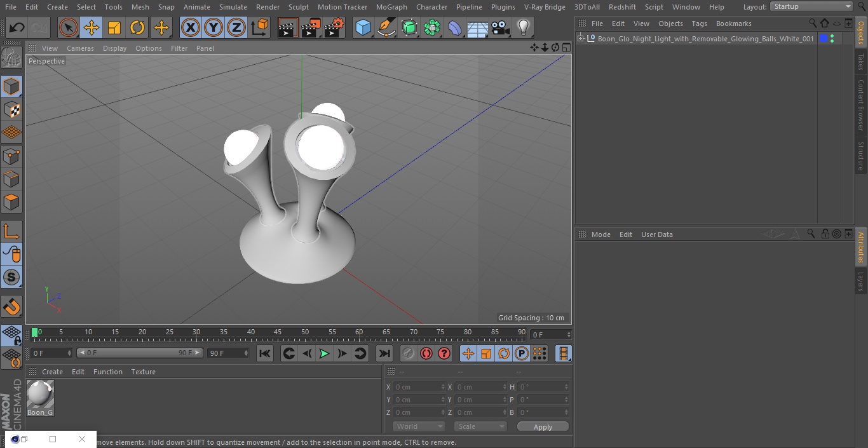Click the magnet Snap settings icon

pos(11,307)
